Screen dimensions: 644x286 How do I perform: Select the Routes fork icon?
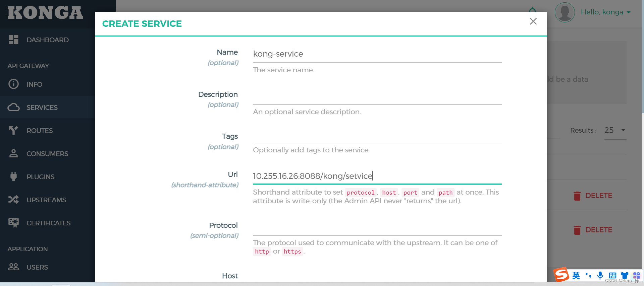pyautogui.click(x=13, y=130)
